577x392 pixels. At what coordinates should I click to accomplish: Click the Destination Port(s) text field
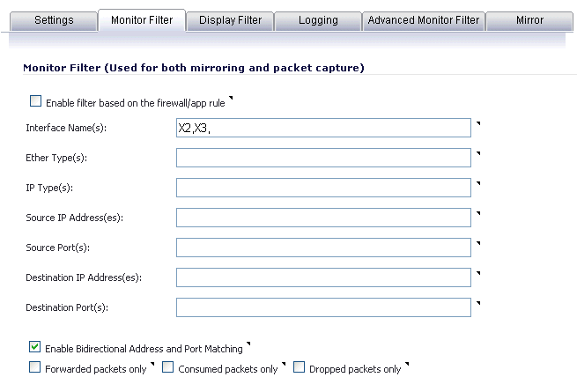click(323, 307)
